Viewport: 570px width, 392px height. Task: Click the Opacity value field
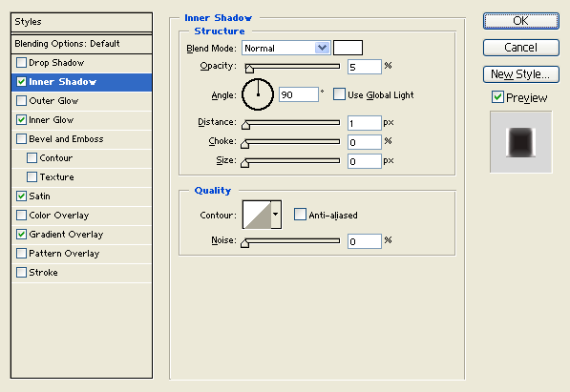click(x=365, y=67)
